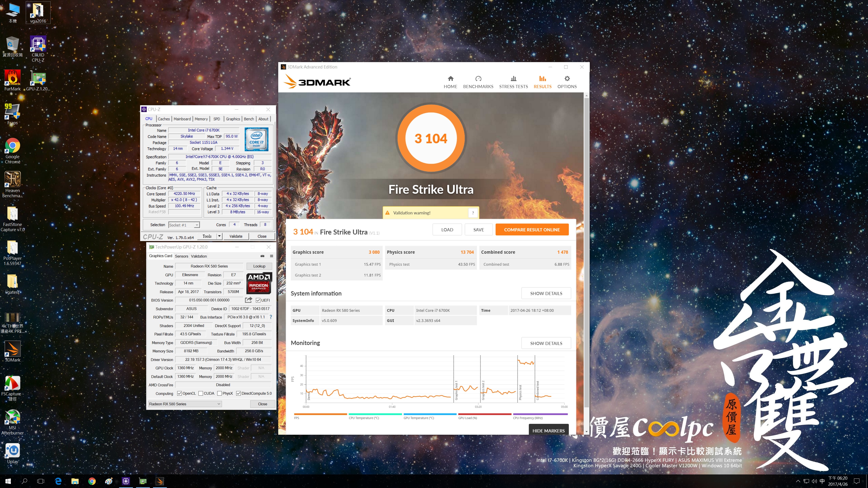Show details for System information

(546, 293)
